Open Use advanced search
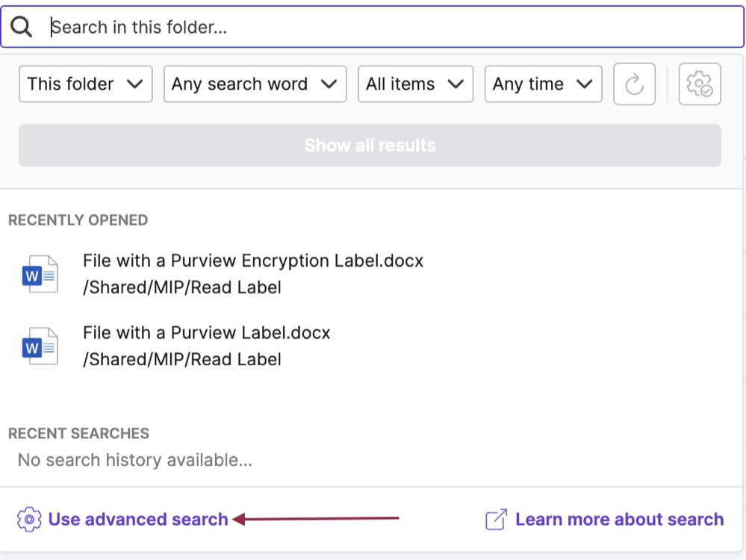This screenshot has height=560, width=746. (137, 519)
